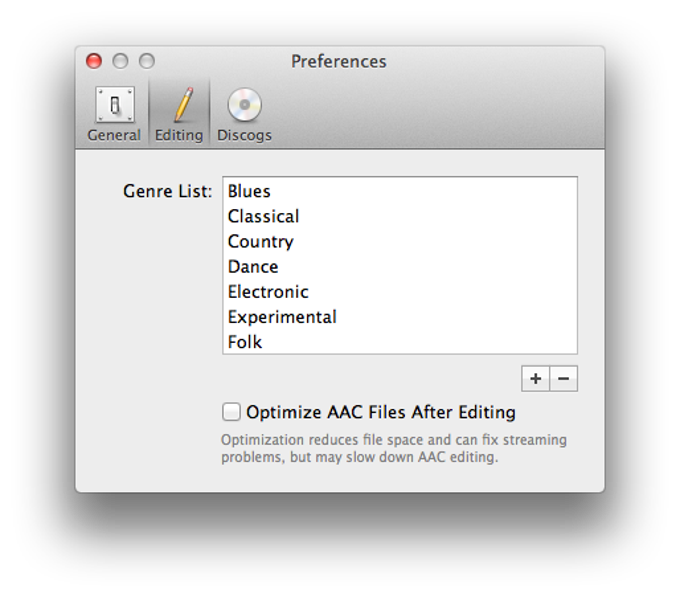Open the General preferences switch icon
Screen dimensions: 680x597
pyautogui.click(x=115, y=104)
